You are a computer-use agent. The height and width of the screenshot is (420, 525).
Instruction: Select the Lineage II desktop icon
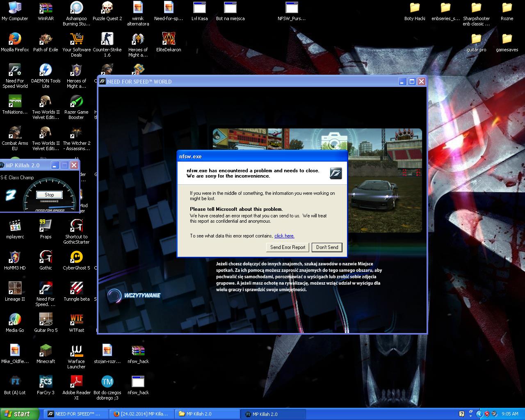pos(15,292)
